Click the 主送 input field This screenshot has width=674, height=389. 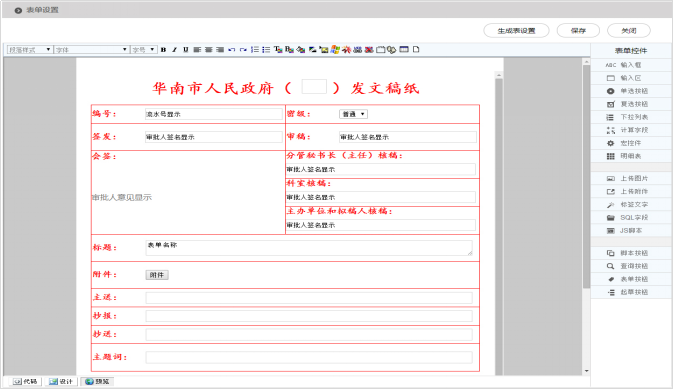[309, 297]
